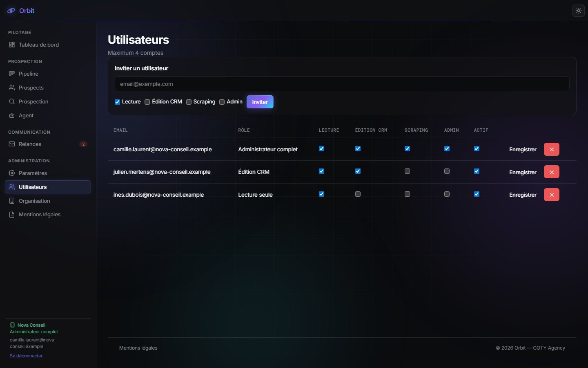Click the Nova Conseil organisation icon
The image size is (588, 368).
coord(13,325)
